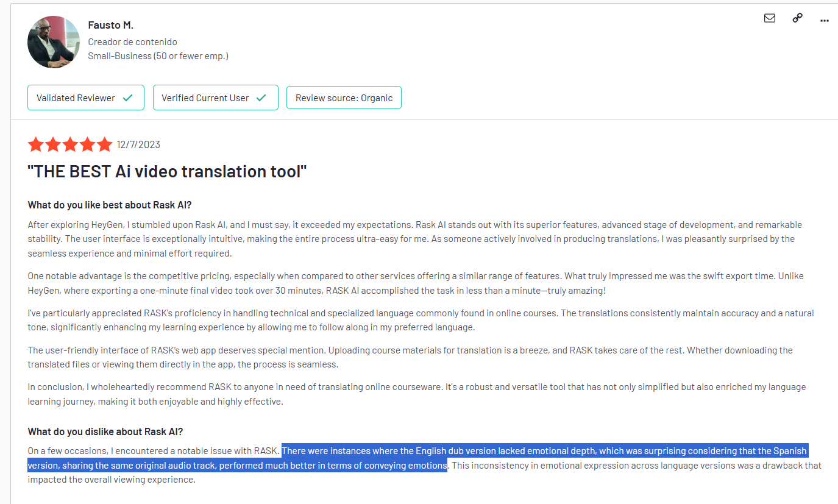Copy the review link using the chain icon
The height and width of the screenshot is (504, 838).
pos(797,18)
